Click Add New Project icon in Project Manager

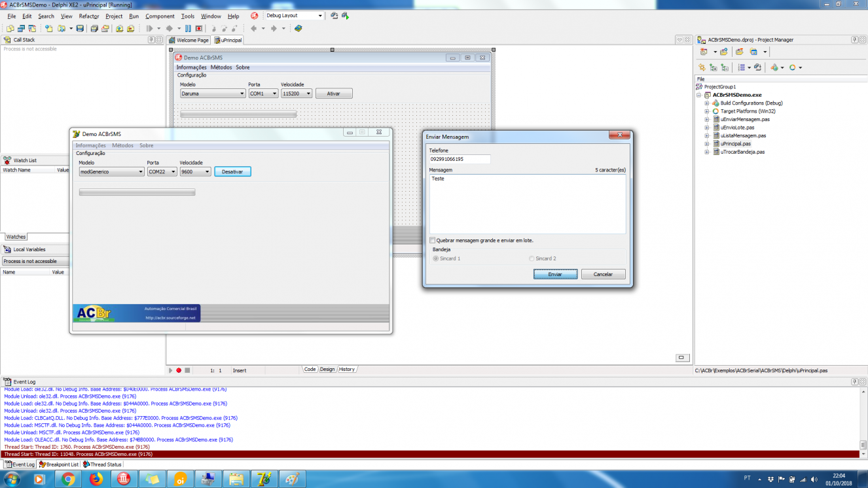click(704, 52)
